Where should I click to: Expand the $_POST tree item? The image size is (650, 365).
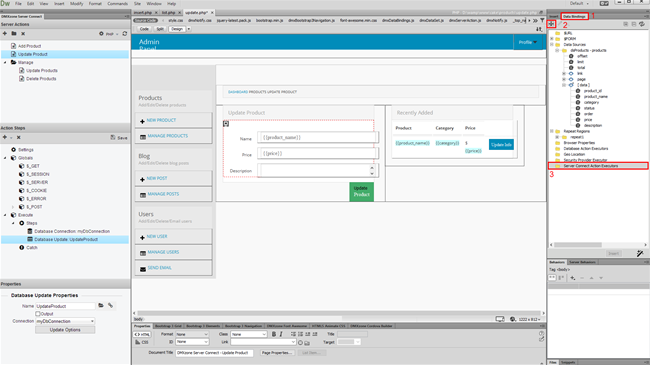click(13, 207)
